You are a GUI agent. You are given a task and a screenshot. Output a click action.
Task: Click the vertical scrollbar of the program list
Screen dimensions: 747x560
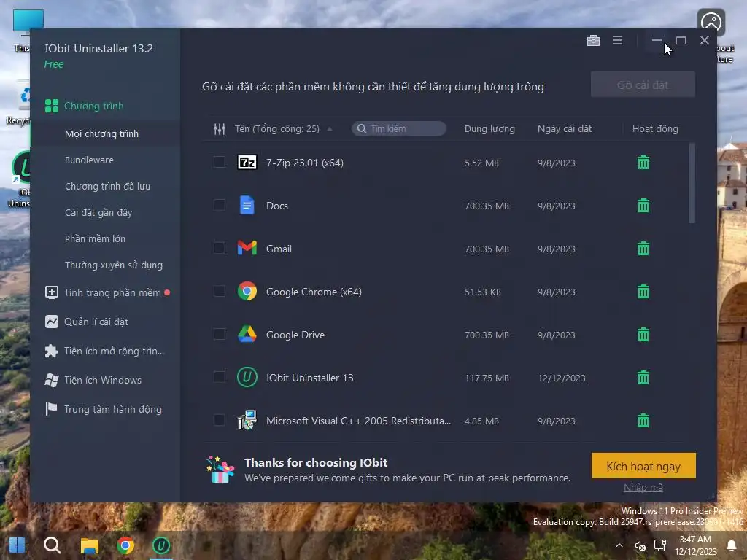pos(692,183)
